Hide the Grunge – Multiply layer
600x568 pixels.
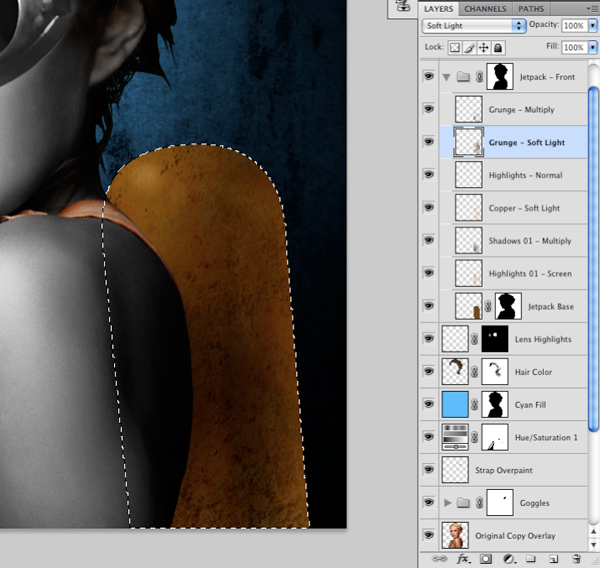tap(429, 109)
